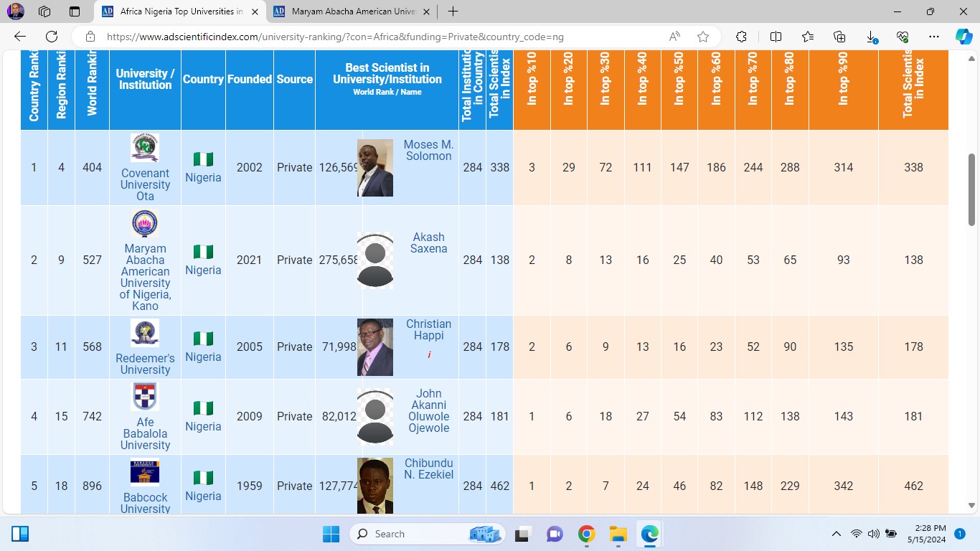
Task: Open the split screen icon
Action: [776, 37]
